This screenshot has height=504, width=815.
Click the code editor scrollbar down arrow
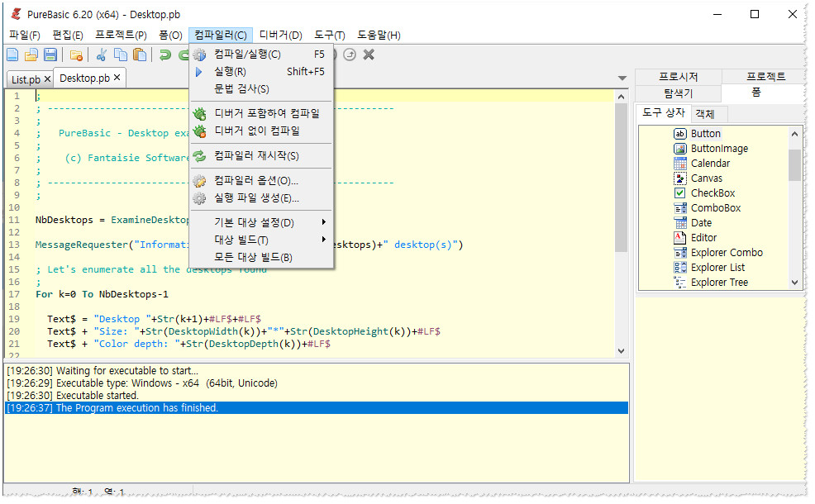621,351
